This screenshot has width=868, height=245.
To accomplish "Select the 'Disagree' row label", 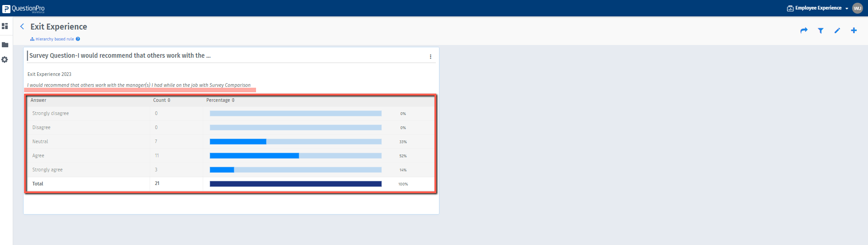I will [41, 127].
